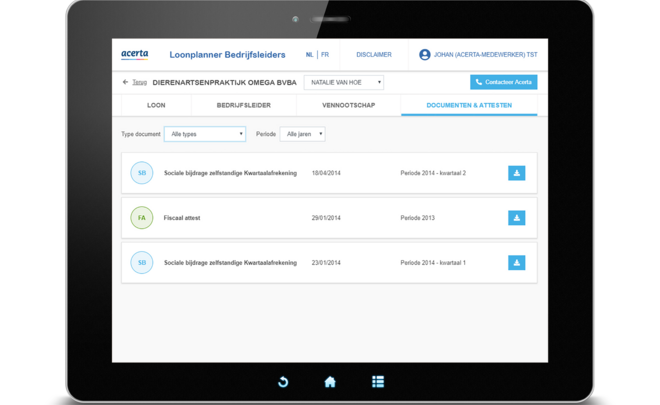The height and width of the screenshot is (405, 660).
Task: Click the user profile avatar icon
Action: pyautogui.click(x=425, y=55)
